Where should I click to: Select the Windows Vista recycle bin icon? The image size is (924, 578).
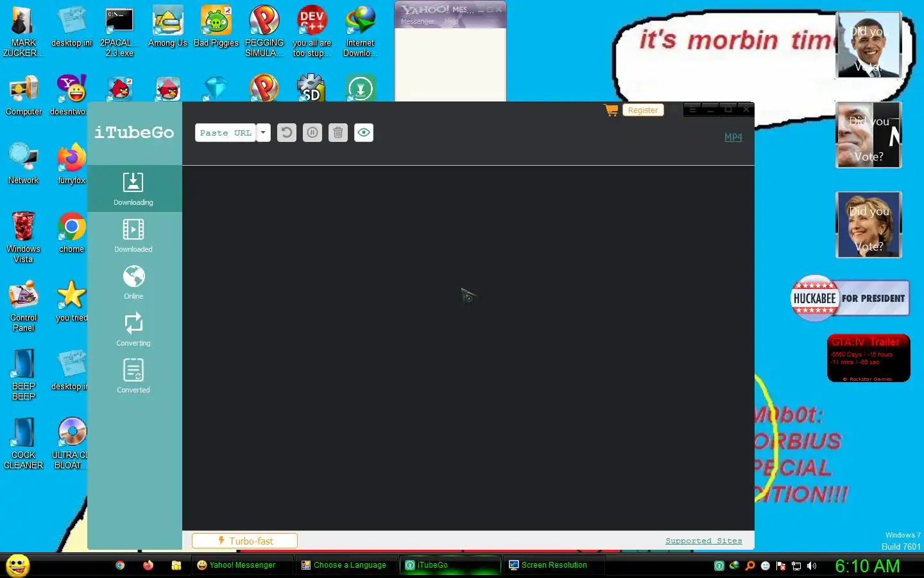click(x=24, y=238)
